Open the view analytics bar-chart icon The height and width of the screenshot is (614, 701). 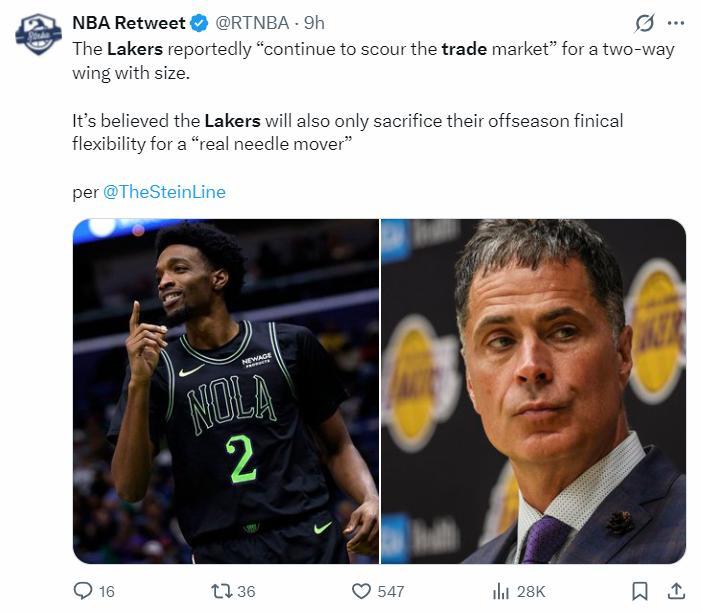click(x=501, y=591)
